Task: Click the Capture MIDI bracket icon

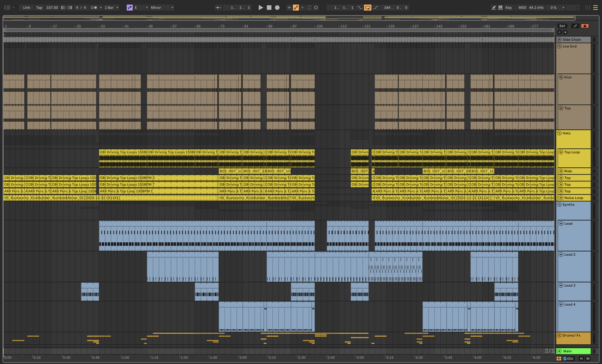Action: (x=309, y=8)
